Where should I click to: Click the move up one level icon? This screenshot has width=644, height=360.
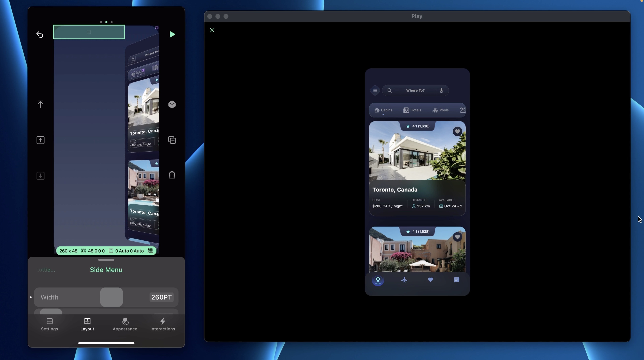(40, 140)
